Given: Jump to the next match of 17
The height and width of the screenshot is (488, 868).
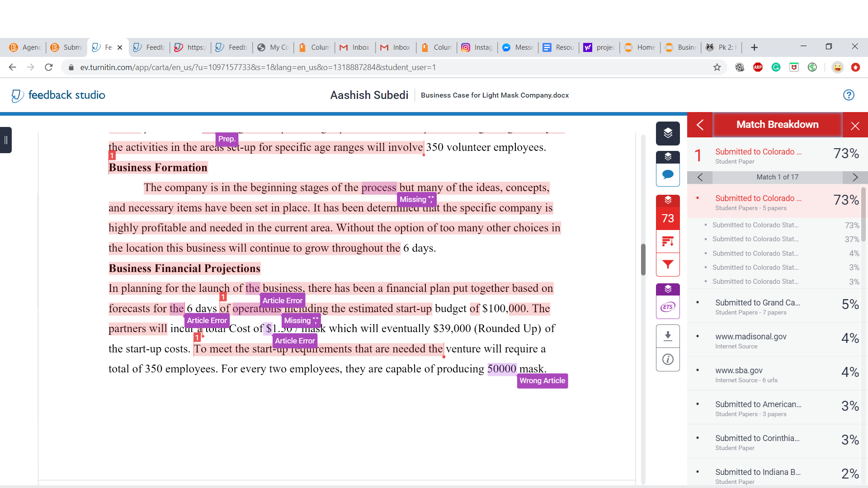Looking at the screenshot, I should (855, 177).
